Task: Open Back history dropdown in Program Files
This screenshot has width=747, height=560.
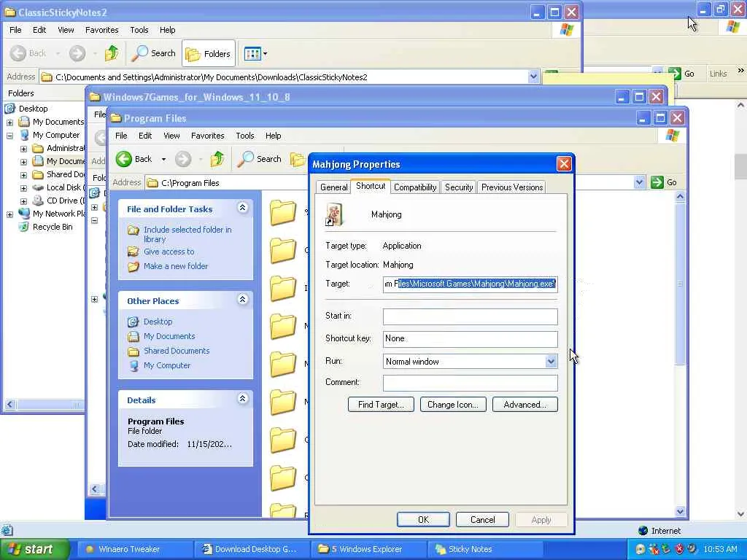Action: tap(163, 159)
